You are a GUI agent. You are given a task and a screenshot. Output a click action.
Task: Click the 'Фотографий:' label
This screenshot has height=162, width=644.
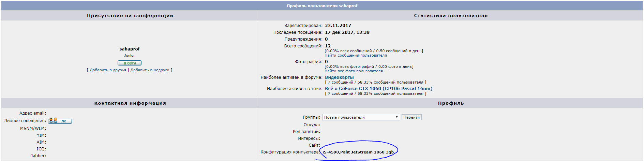pos(309,62)
